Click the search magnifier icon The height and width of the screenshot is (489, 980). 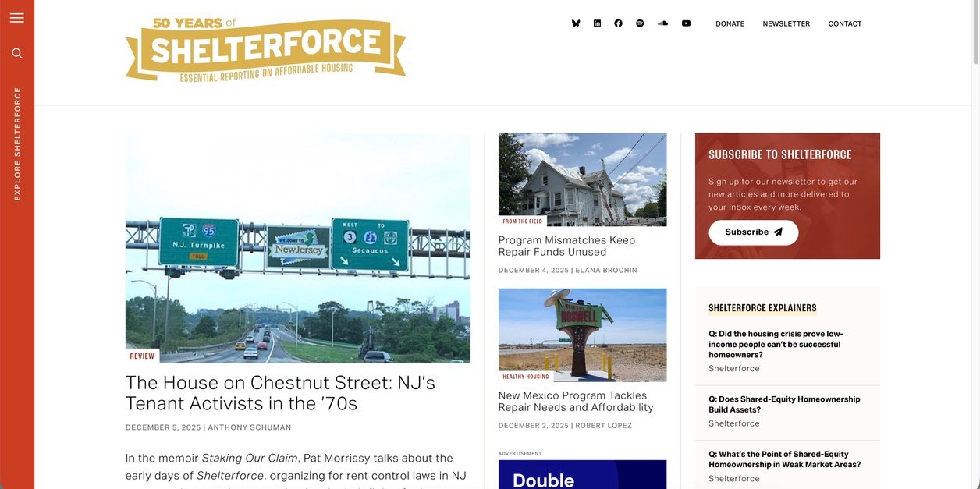(17, 53)
